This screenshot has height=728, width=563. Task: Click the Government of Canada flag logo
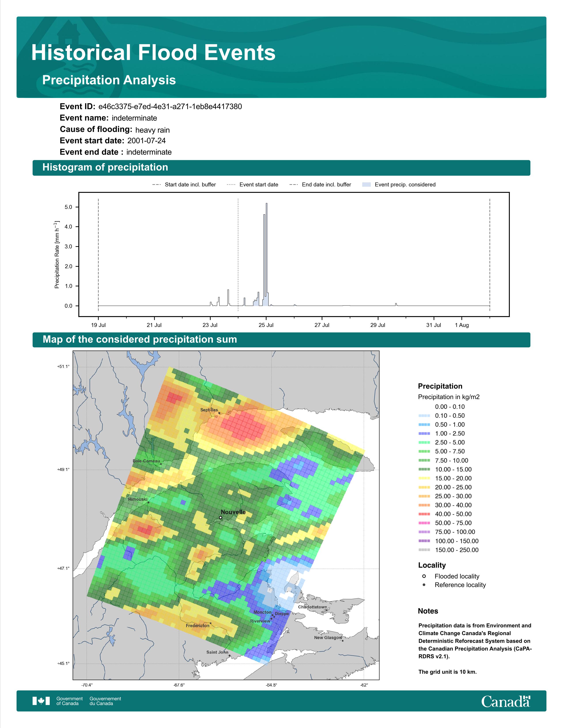pos(41,701)
